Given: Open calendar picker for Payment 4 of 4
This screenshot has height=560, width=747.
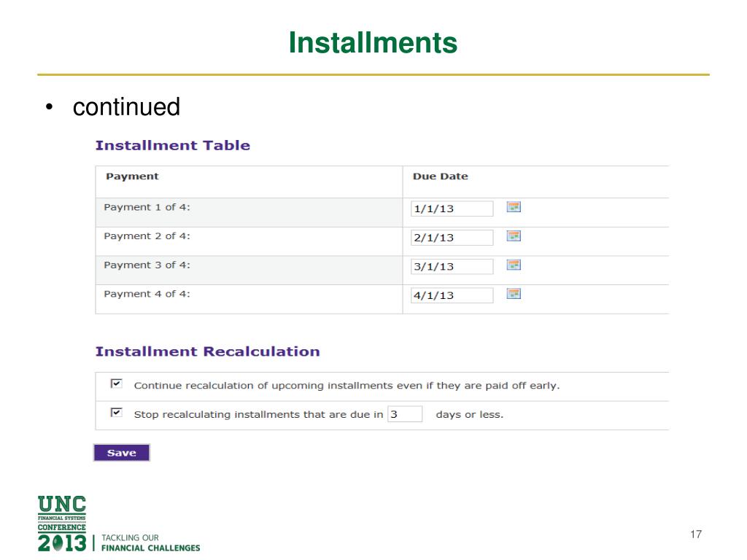Looking at the screenshot, I should coord(514,294).
